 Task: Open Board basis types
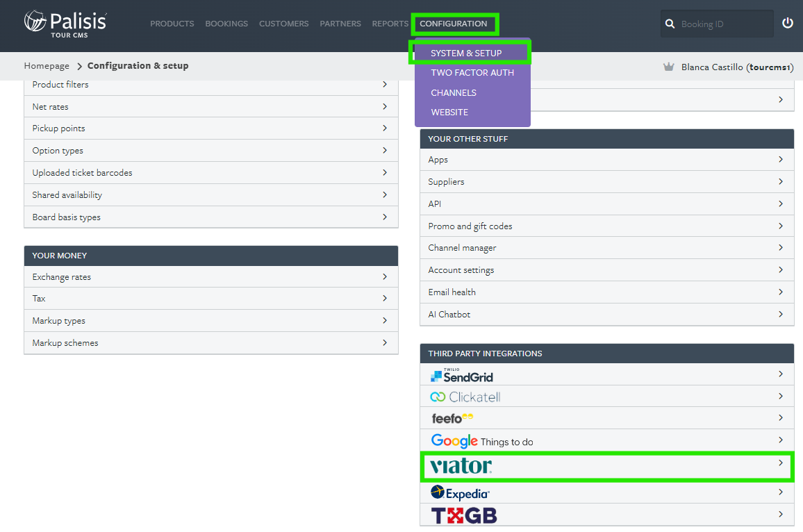[x=211, y=217]
